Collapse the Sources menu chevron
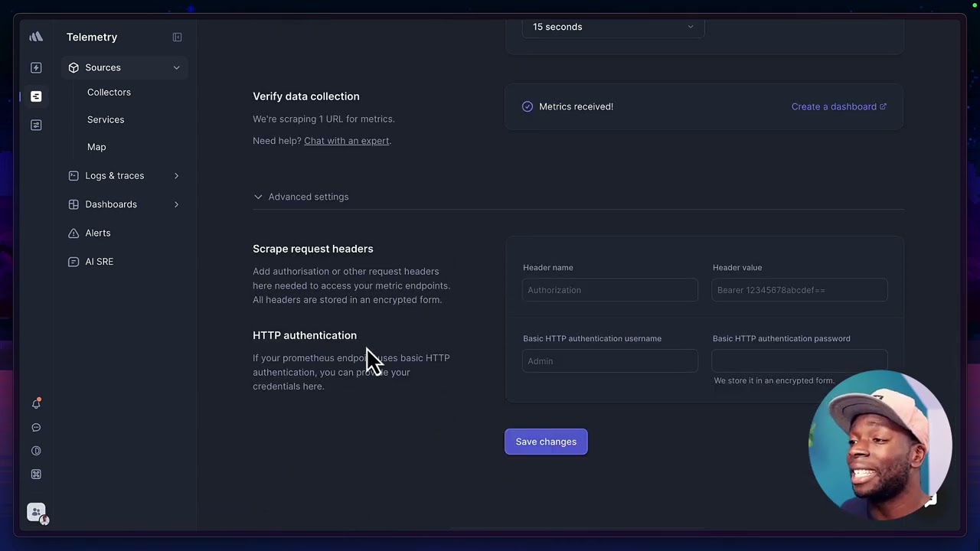This screenshot has height=551, width=980. coord(176,68)
